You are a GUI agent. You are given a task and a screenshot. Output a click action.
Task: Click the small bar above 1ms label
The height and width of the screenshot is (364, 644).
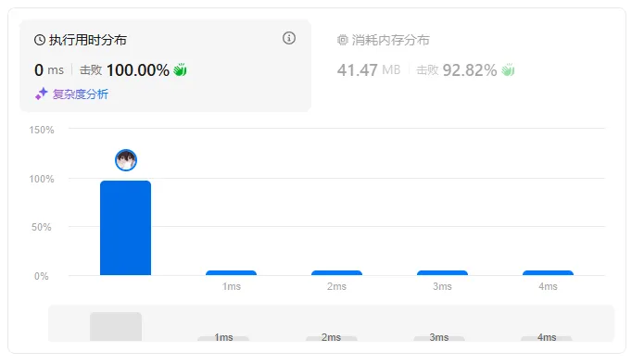click(x=232, y=273)
